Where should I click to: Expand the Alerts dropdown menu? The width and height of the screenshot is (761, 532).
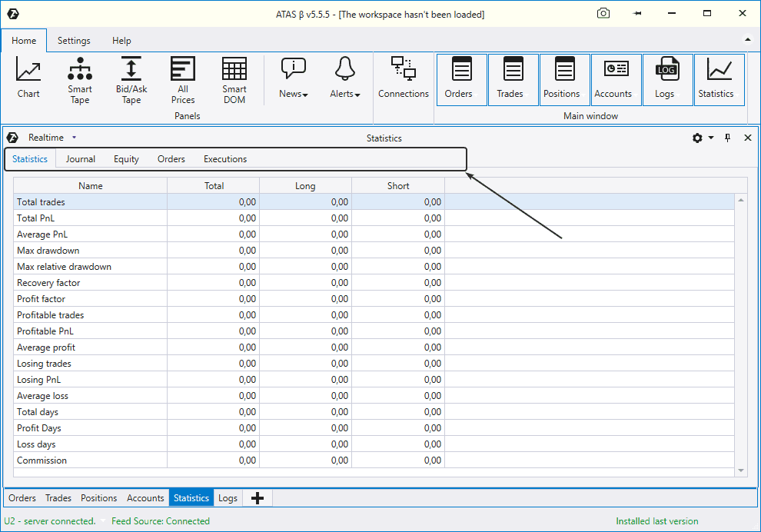tap(345, 78)
